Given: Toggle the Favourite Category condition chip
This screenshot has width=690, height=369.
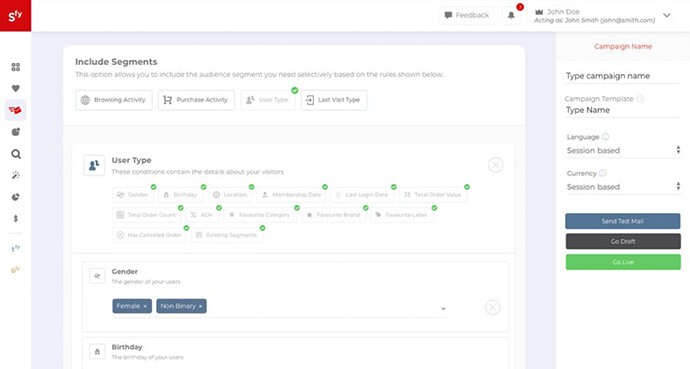Looking at the screenshot, I should click(260, 215).
